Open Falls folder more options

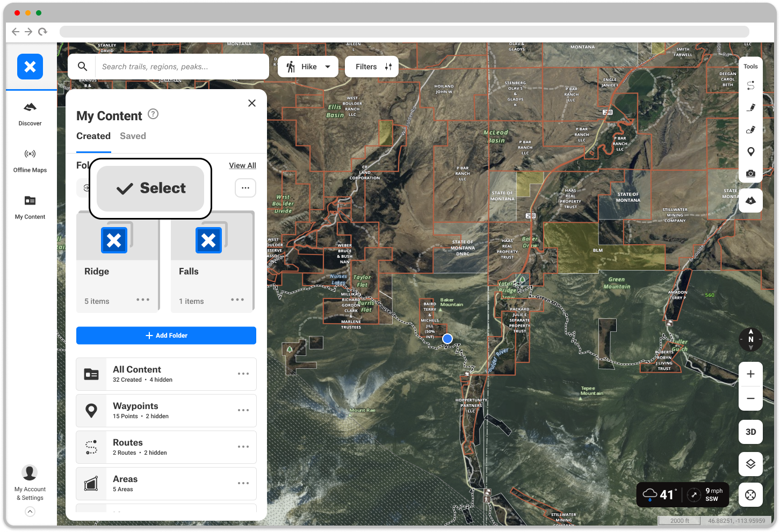click(237, 300)
